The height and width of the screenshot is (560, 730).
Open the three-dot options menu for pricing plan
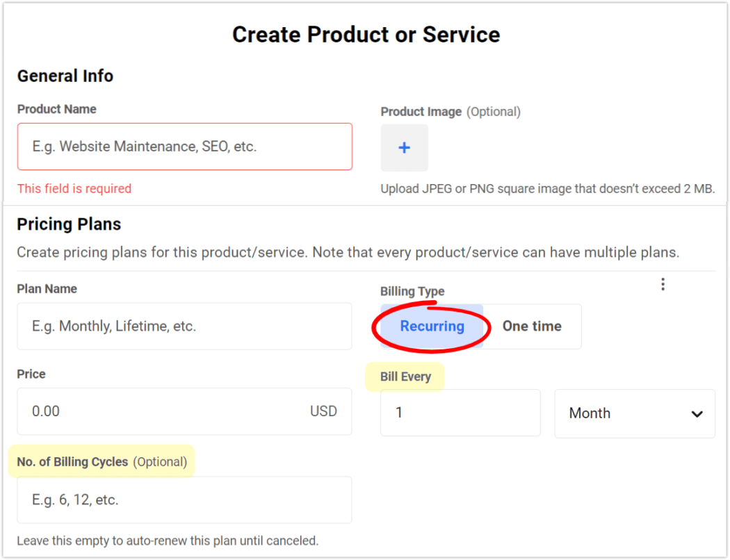663,284
